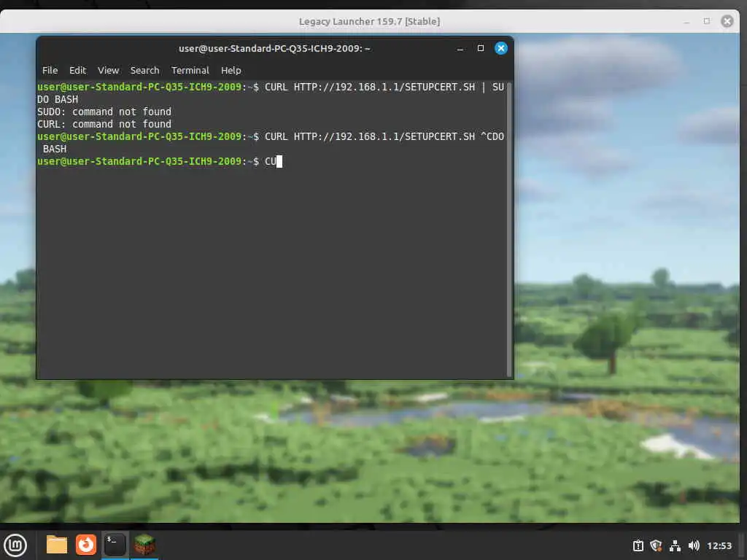
Task: Click the current prompt line with 'CU'
Action: click(160, 161)
